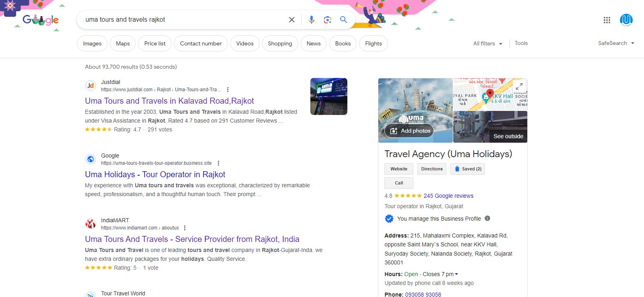Screen dimensions: 644x297
Task: Click the blue search magnifier icon
Action: click(x=343, y=20)
